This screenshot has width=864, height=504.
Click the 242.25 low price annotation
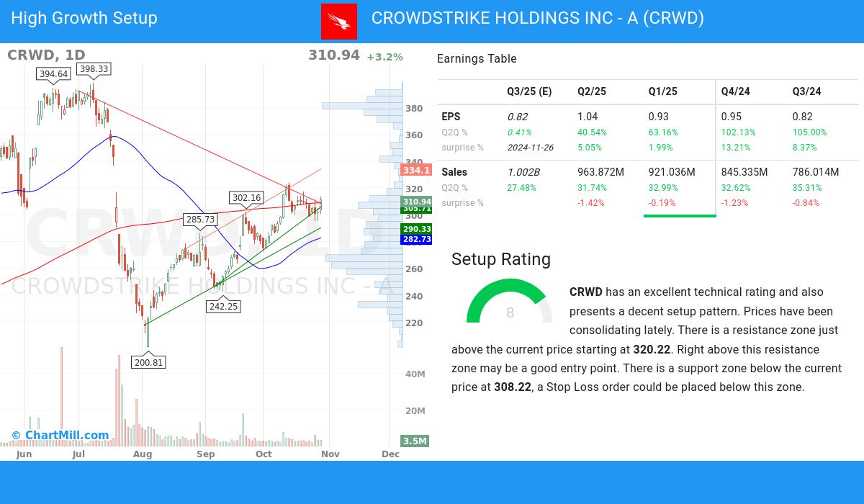(x=223, y=306)
